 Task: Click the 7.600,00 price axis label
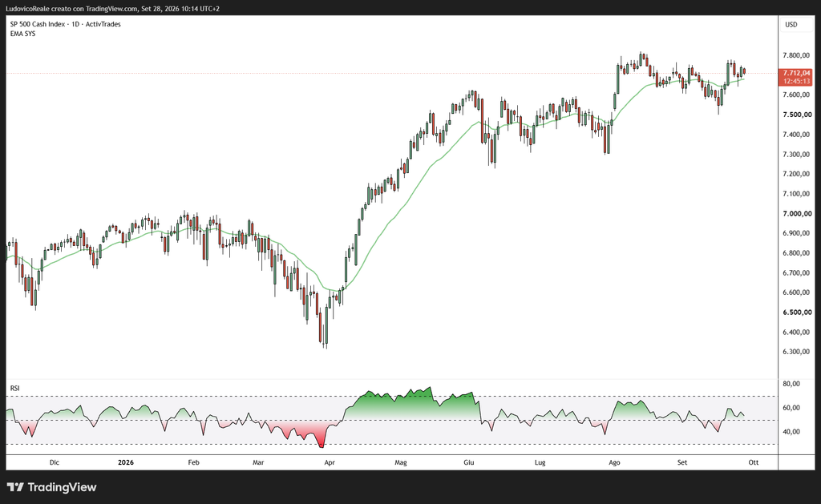pyautogui.click(x=797, y=95)
